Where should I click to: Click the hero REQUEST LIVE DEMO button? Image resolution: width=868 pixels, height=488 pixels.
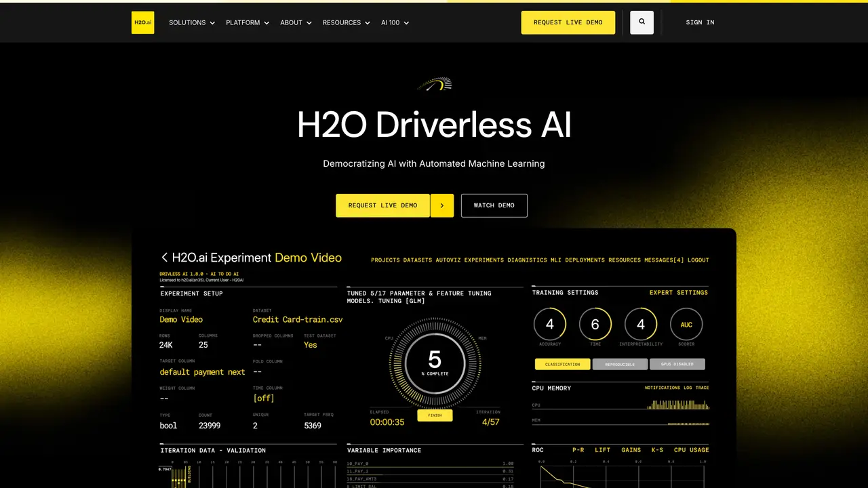coord(383,205)
